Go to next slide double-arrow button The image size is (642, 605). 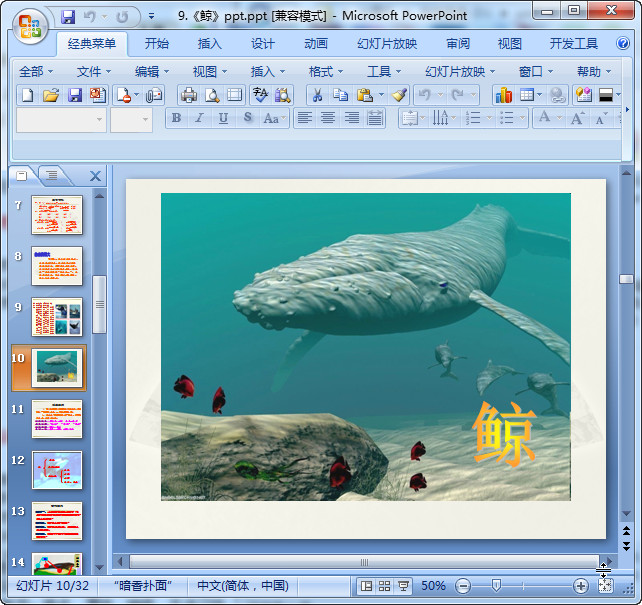(626, 546)
